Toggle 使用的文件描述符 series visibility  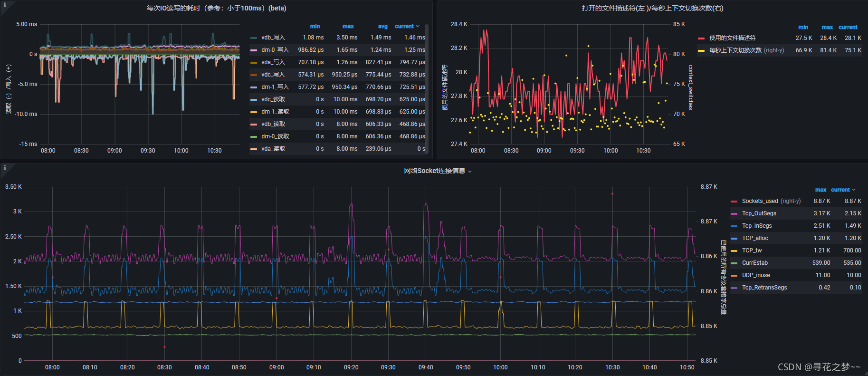[x=732, y=38]
